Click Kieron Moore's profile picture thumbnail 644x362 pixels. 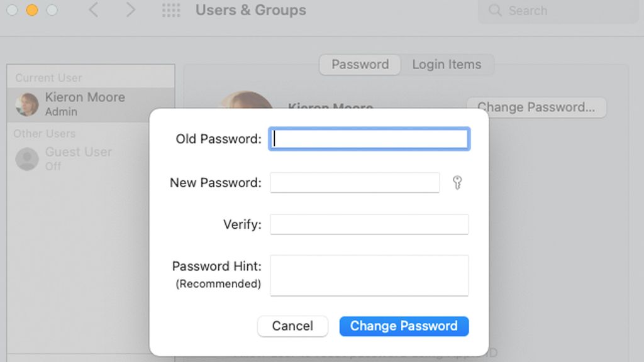(x=26, y=102)
